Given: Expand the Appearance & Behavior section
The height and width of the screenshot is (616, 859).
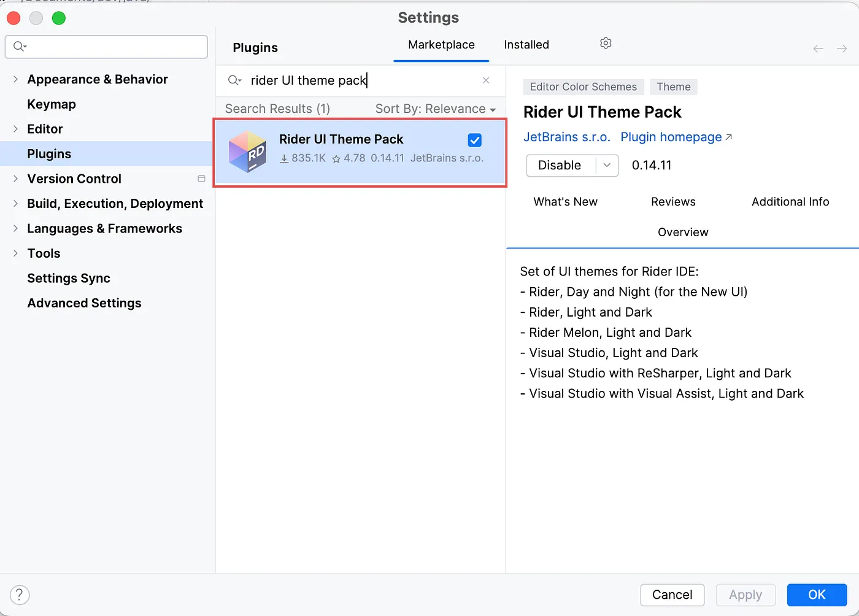Looking at the screenshot, I should click(15, 79).
